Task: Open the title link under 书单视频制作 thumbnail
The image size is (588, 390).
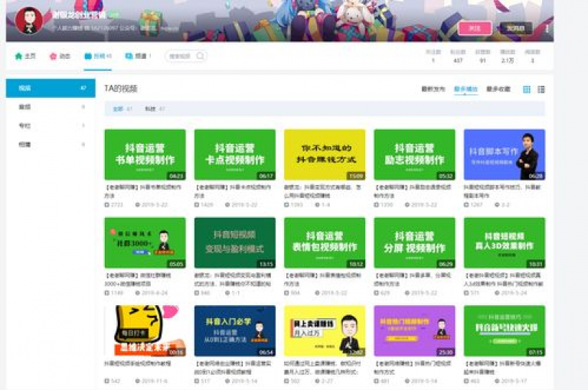Action: [143, 191]
